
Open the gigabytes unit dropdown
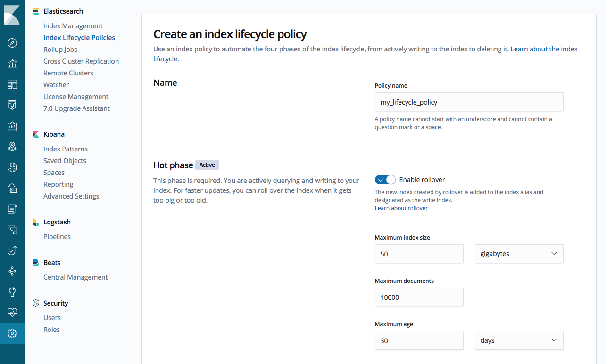pos(519,254)
